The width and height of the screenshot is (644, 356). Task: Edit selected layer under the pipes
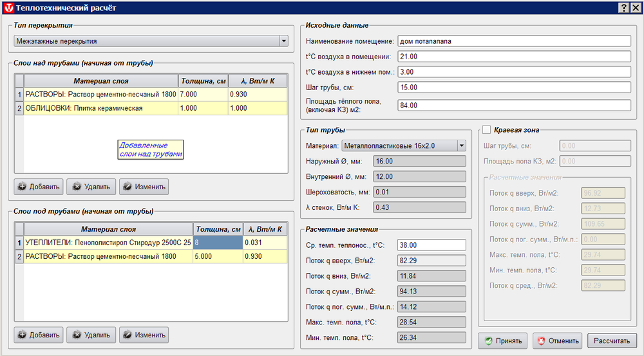[x=144, y=335]
